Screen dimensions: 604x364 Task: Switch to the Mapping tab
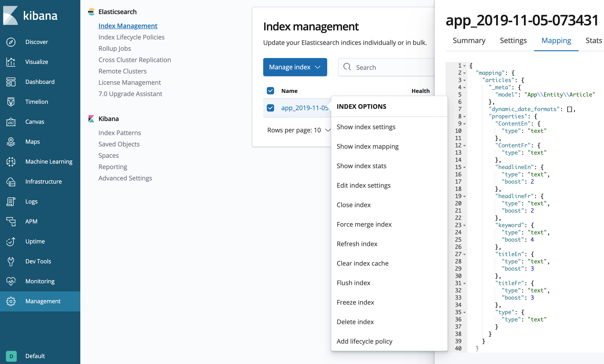pyautogui.click(x=556, y=40)
